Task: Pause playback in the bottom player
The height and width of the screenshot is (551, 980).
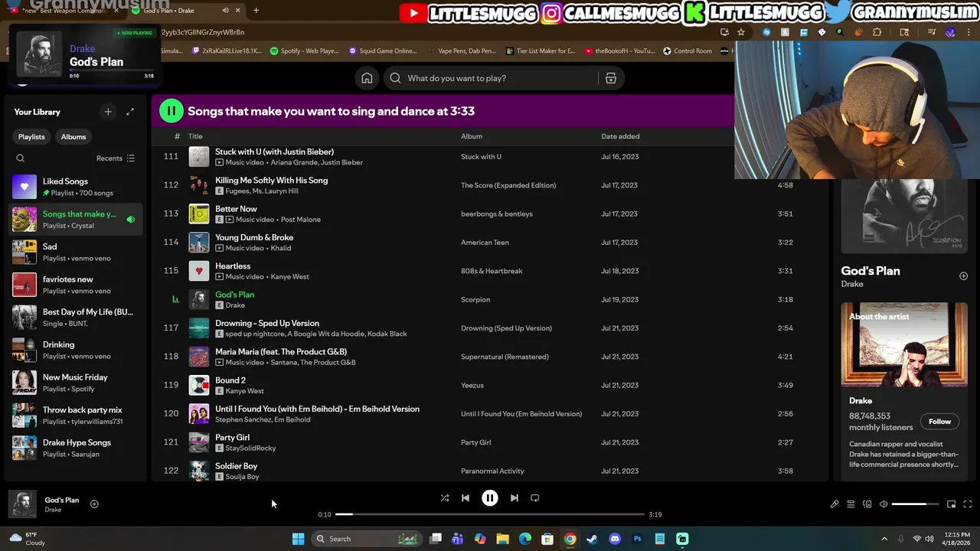Action: pyautogui.click(x=489, y=498)
